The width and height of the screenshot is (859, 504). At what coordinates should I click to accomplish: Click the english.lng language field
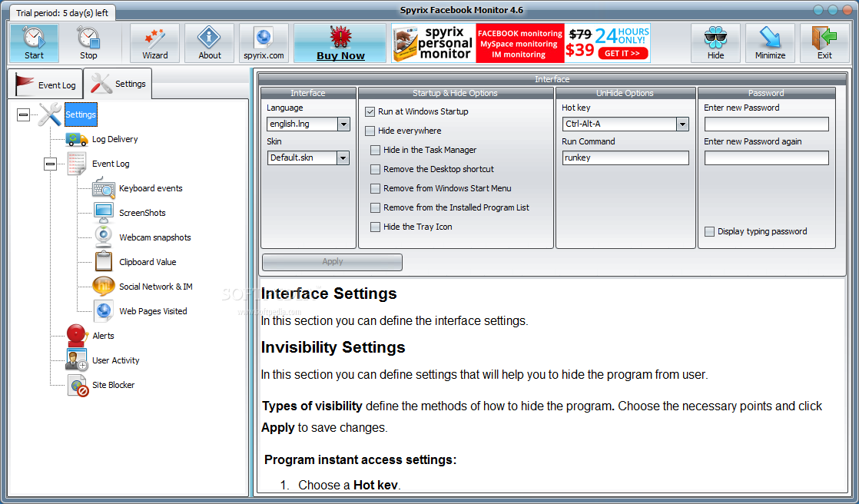[303, 124]
